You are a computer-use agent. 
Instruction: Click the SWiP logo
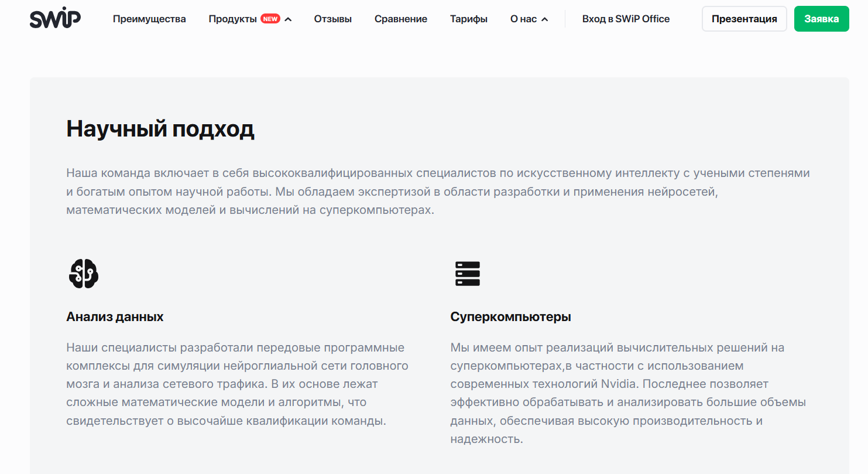55,19
